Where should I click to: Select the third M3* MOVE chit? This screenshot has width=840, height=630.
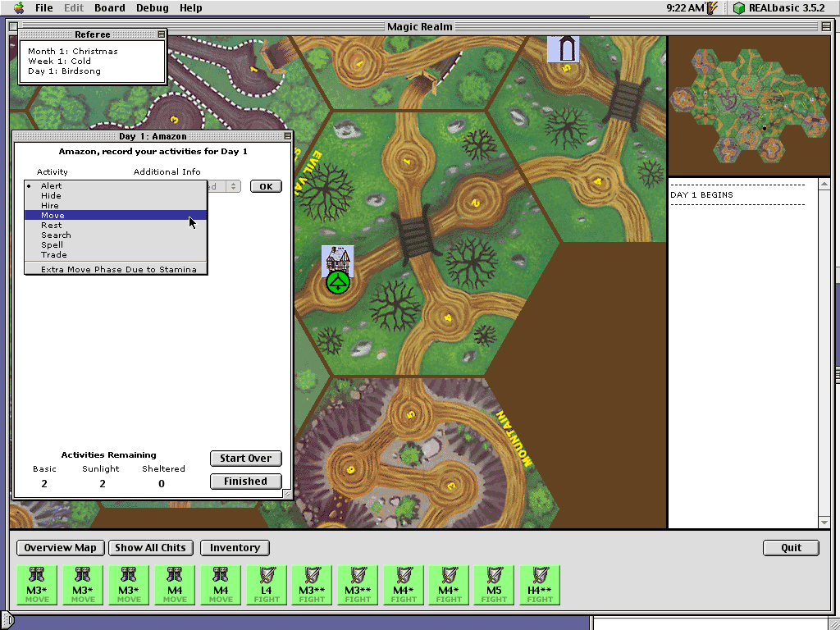coord(129,585)
